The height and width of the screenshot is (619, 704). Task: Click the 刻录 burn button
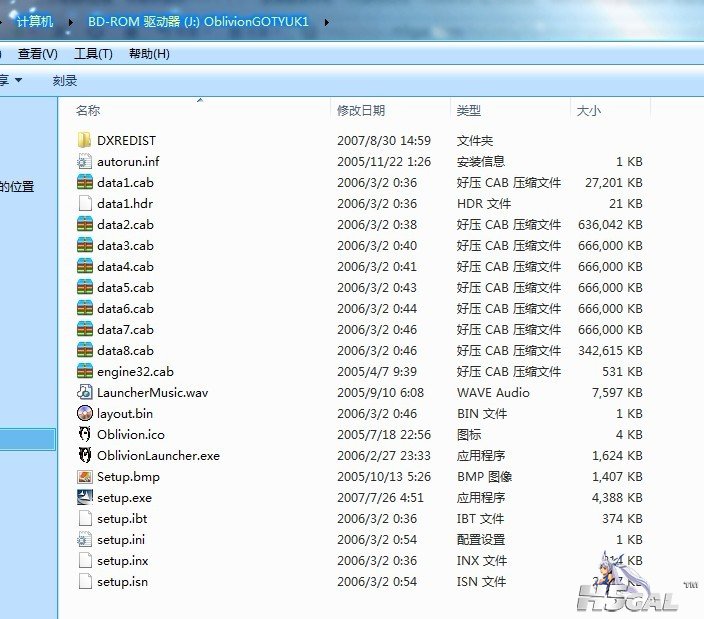[65, 81]
